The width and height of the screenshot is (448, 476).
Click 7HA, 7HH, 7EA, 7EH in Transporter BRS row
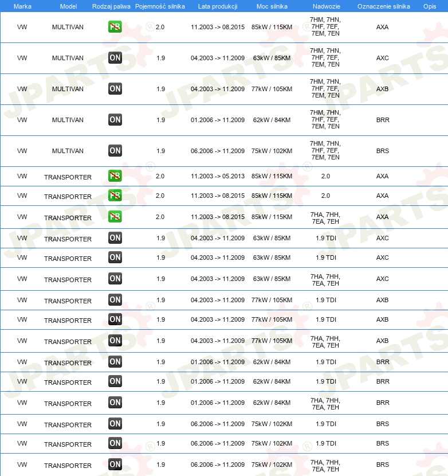click(x=325, y=466)
